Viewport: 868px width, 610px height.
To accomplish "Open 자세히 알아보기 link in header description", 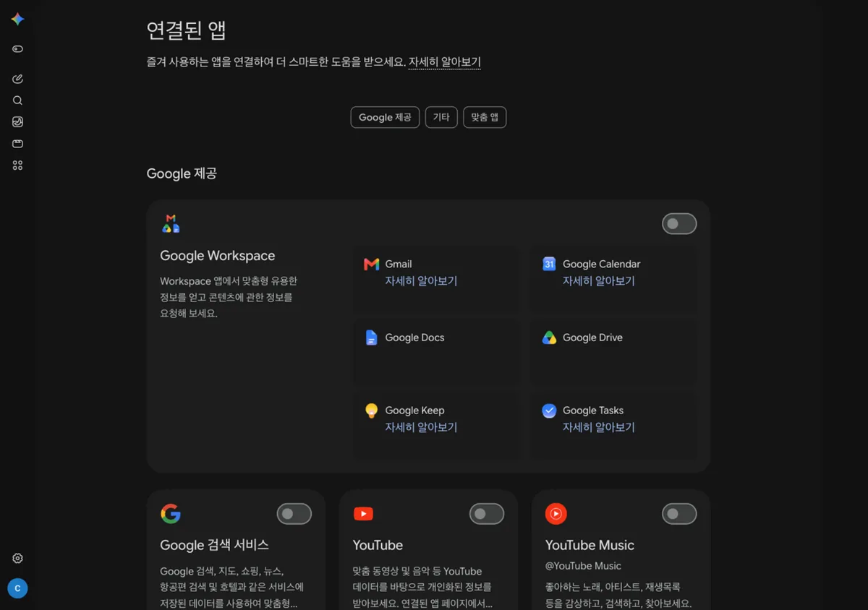I will (x=445, y=62).
